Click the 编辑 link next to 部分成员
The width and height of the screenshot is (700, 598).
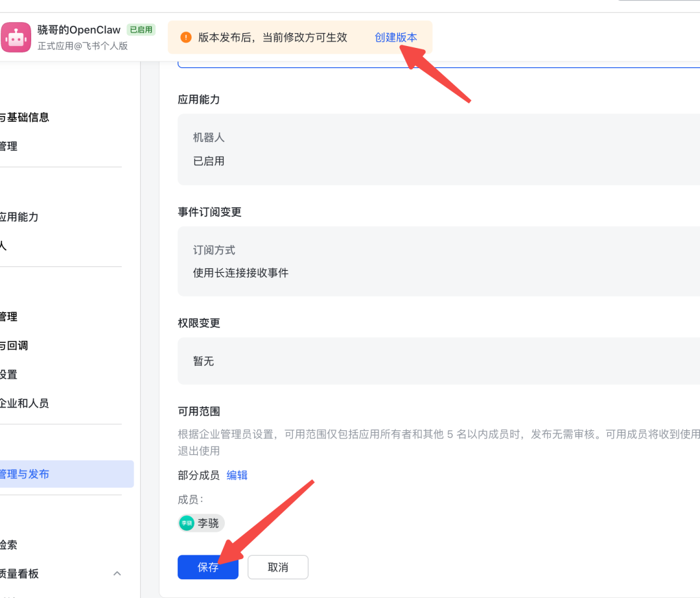(x=237, y=475)
